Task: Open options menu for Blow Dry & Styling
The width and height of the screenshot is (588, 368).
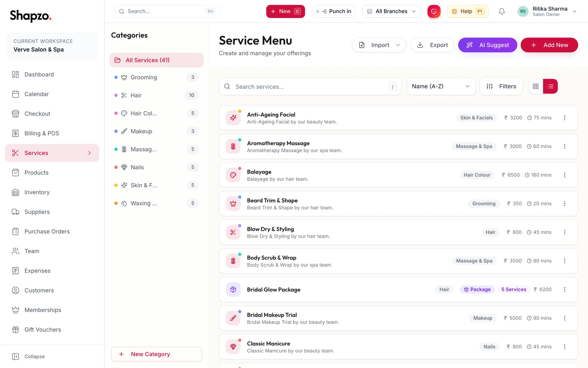Action: pyautogui.click(x=564, y=232)
